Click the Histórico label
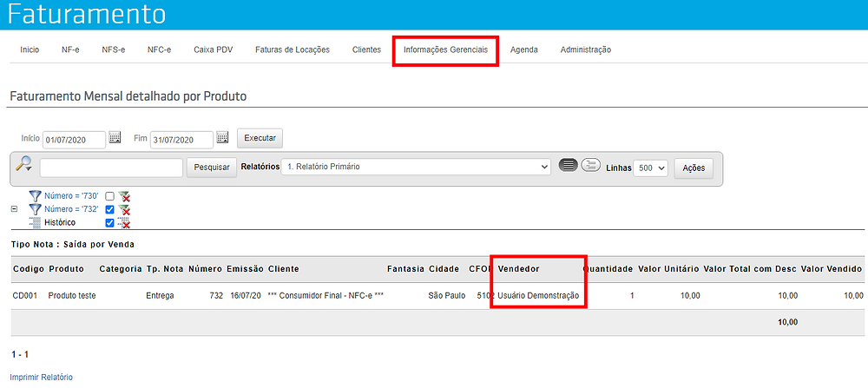Image resolution: width=868 pixels, height=388 pixels. [x=60, y=222]
